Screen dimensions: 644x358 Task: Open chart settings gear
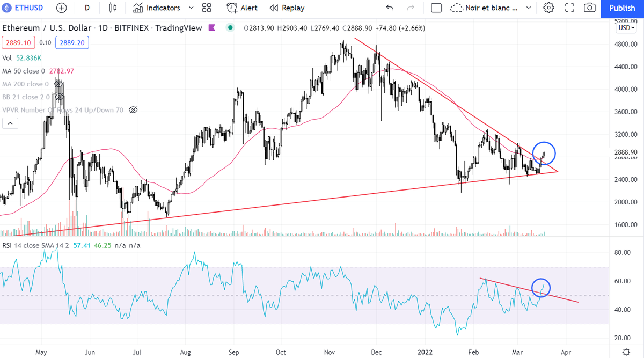[x=548, y=8]
